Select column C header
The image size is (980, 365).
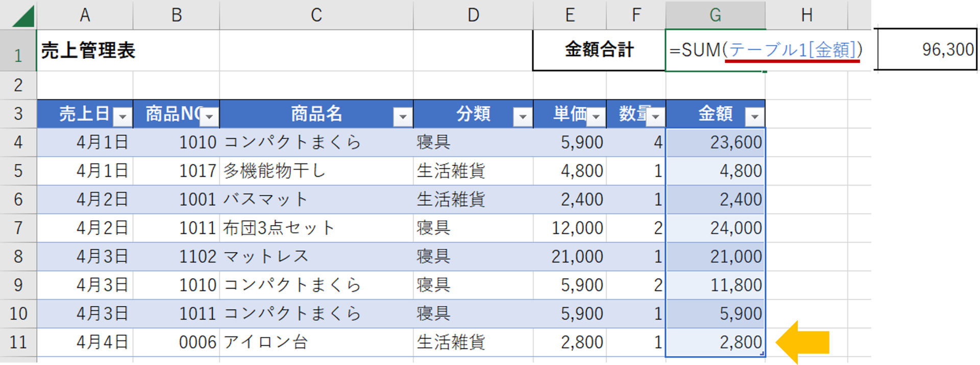tap(316, 15)
